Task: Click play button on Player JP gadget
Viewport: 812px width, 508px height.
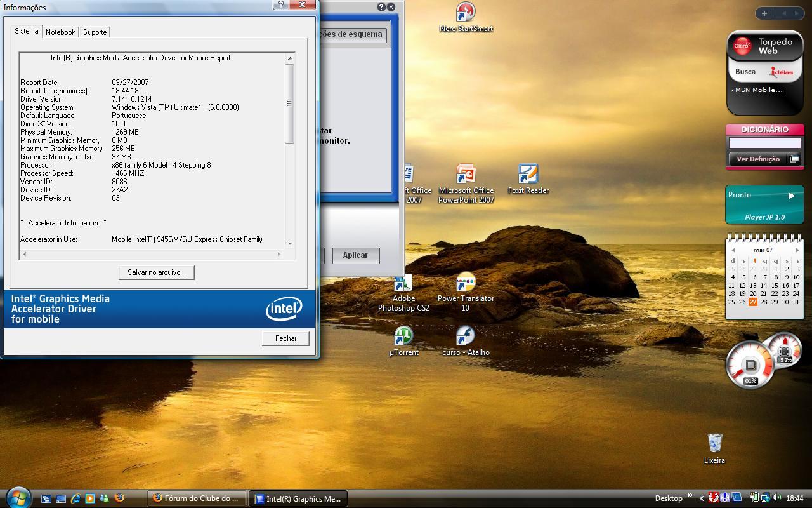Action: coord(792,196)
